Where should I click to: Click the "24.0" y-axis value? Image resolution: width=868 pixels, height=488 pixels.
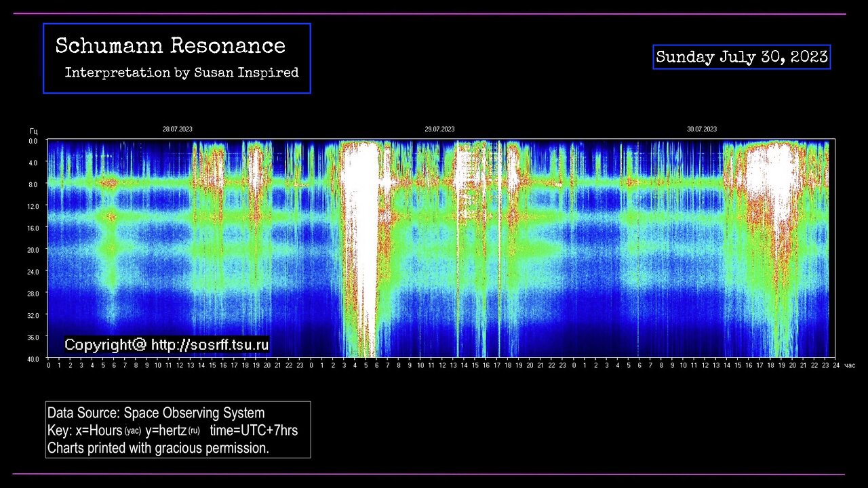[33, 271]
